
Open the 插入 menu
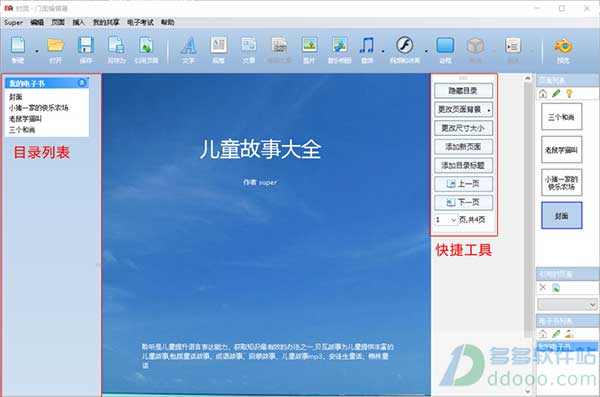78,23
